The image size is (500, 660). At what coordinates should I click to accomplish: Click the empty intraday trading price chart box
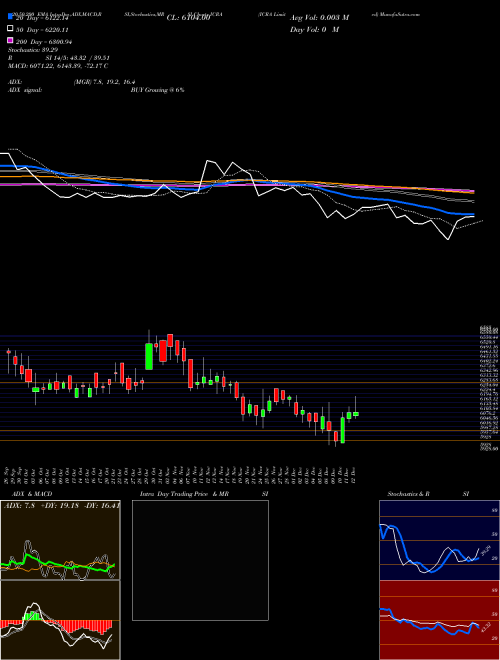point(200,560)
